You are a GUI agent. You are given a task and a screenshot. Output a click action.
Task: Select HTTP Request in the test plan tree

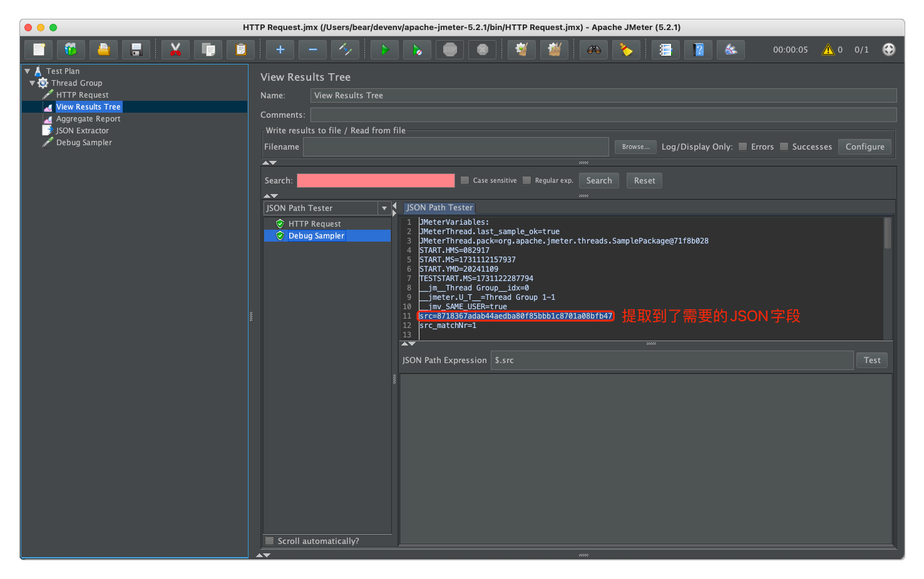click(82, 95)
